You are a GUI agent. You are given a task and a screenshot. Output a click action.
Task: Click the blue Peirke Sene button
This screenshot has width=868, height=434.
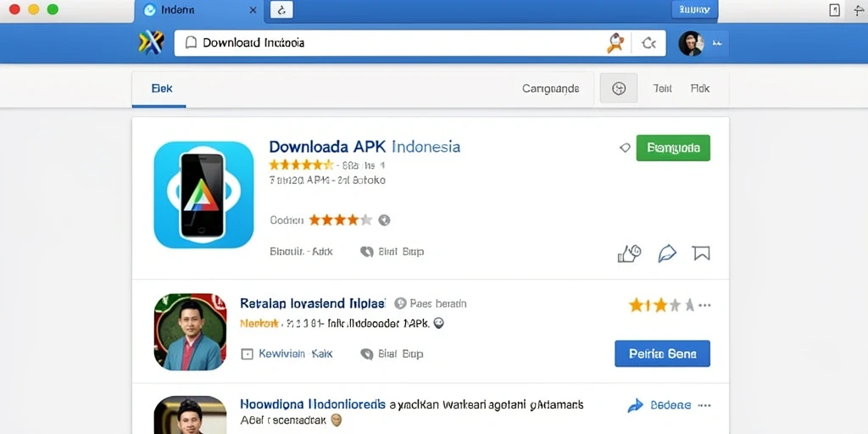coord(662,353)
